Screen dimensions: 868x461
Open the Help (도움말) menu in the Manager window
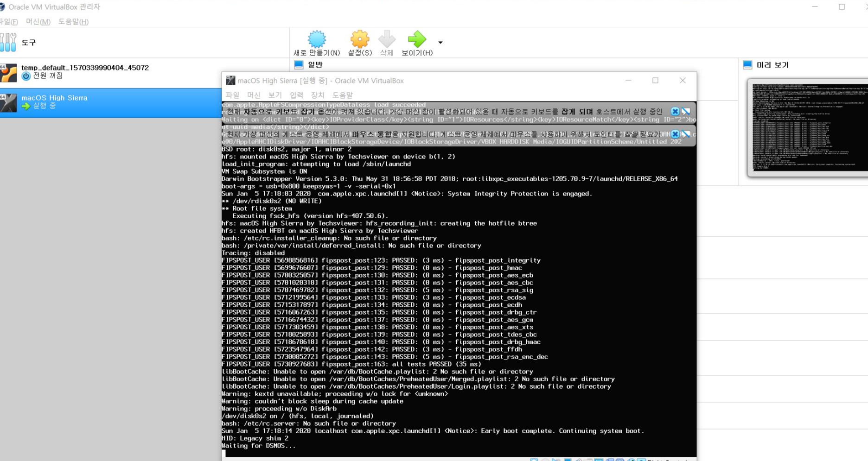(73, 22)
